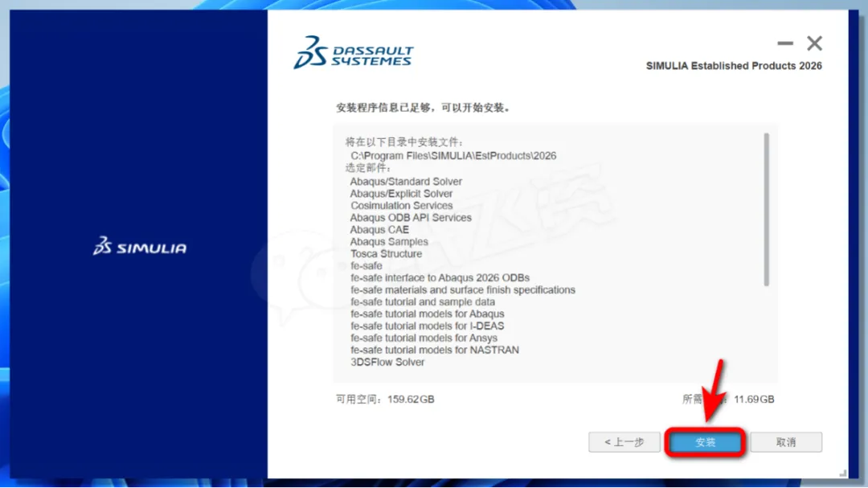Select the text Abaqus/Standard Solver

coord(406,182)
